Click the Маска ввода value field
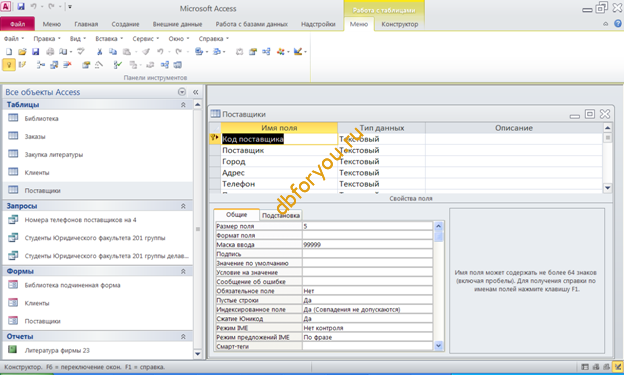Screen dimensions: 624x375 (x=367, y=244)
